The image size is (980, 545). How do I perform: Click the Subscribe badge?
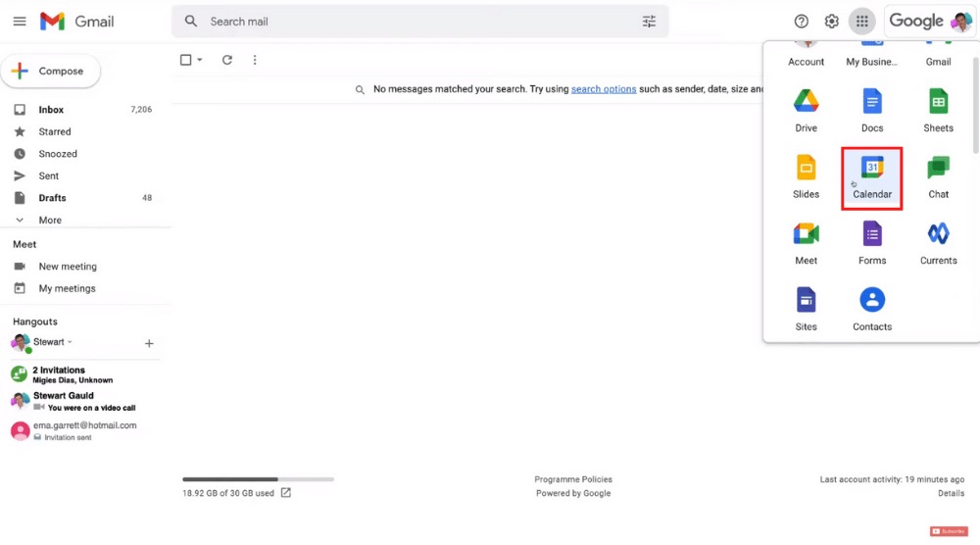[x=949, y=531]
